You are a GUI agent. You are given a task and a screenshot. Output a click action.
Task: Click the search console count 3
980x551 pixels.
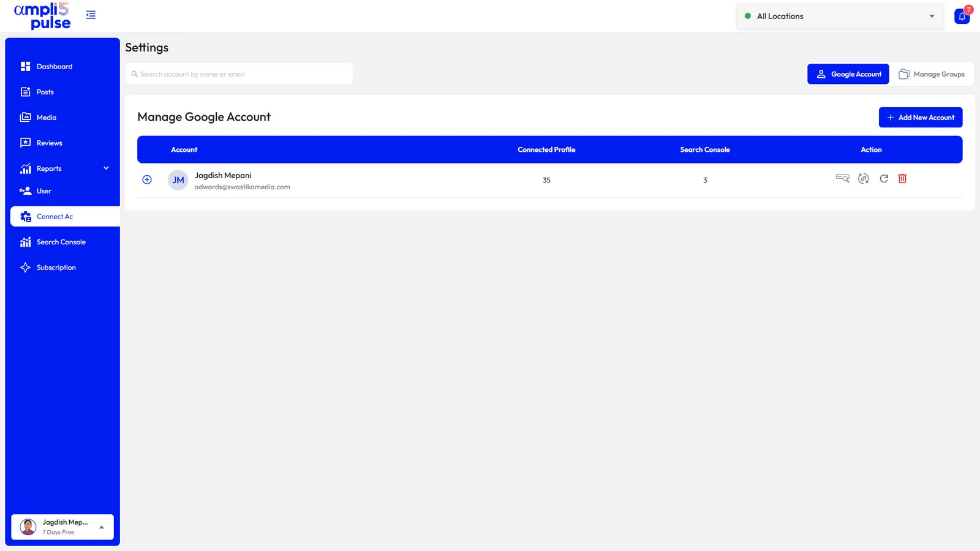coord(705,180)
